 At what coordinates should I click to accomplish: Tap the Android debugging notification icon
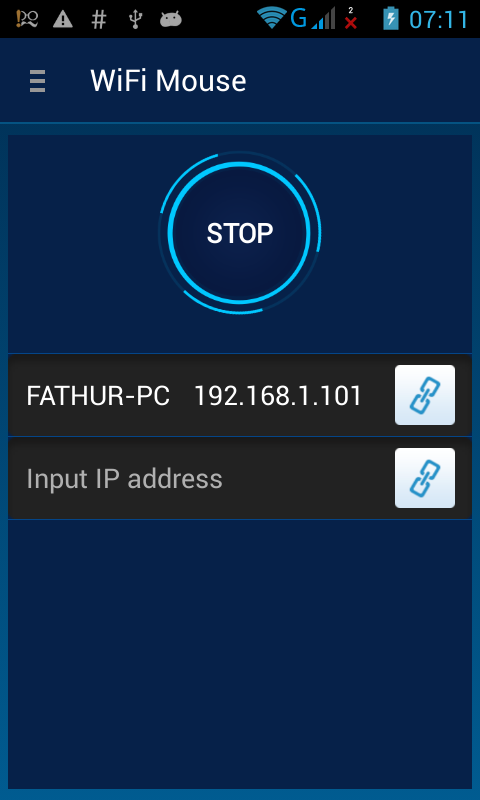(x=171, y=19)
